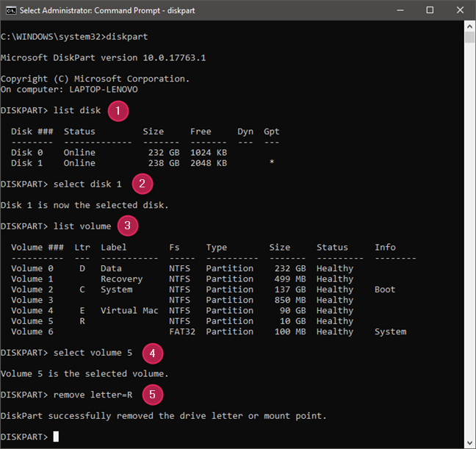Click the blinking cursor at the last DISKPART prompt
This screenshot has height=449, width=476.
56,437
